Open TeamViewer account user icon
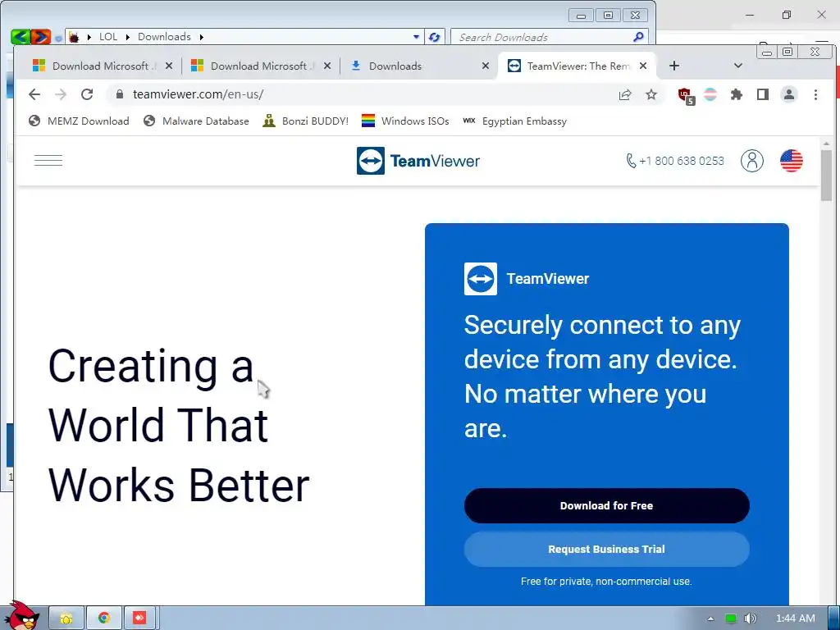The image size is (840, 630). click(752, 161)
